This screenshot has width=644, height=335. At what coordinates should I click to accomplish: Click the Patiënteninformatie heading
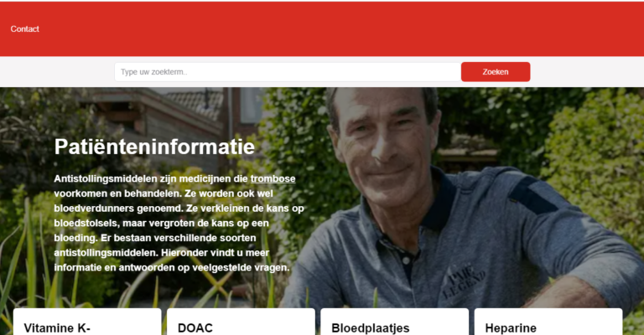[154, 147]
